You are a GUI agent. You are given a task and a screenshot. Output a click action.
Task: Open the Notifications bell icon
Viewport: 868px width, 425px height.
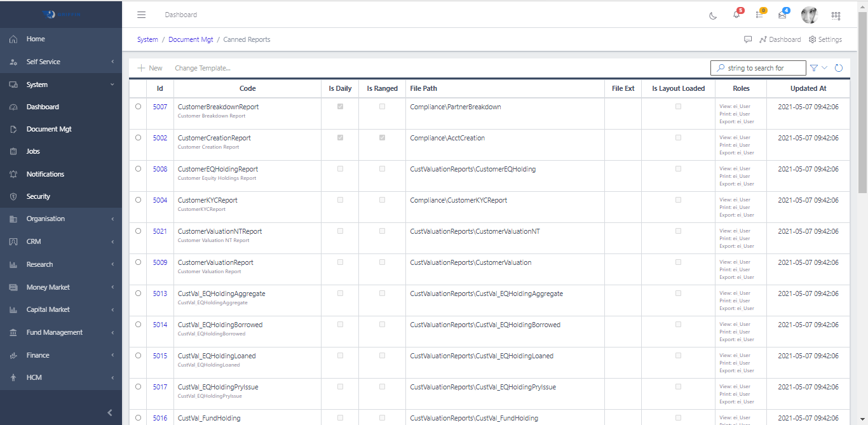click(x=736, y=14)
